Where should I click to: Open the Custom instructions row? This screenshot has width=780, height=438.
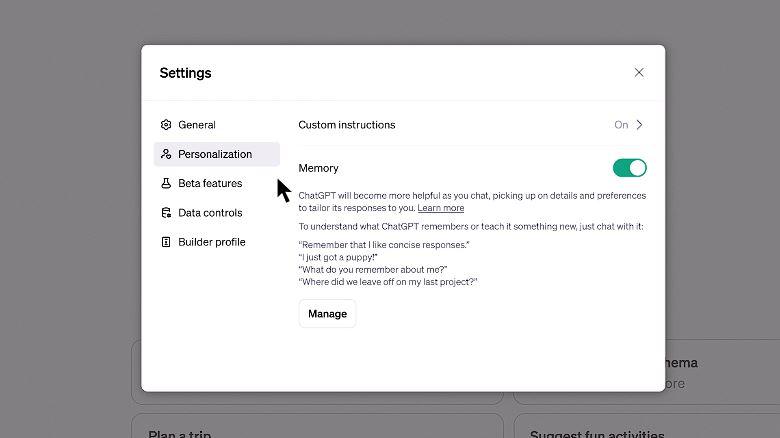pyautogui.click(x=346, y=125)
